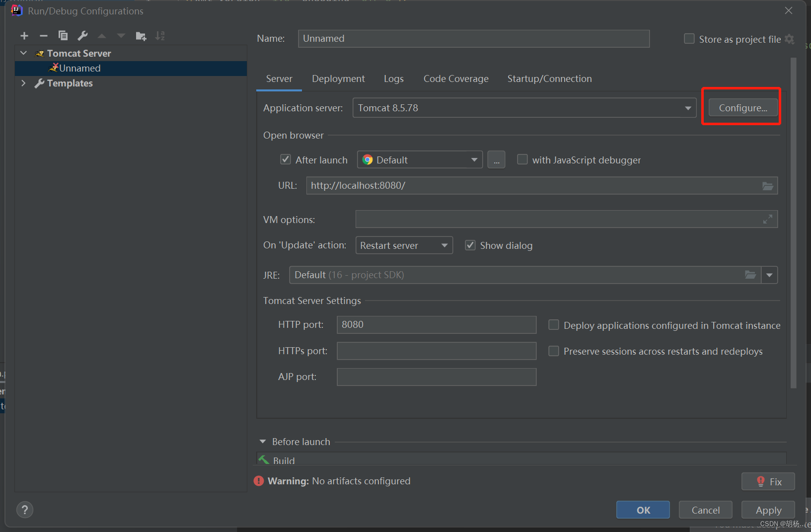Open On 'Update' action Restart server dropdown
Screen dimensions: 811x532
tap(404, 245)
